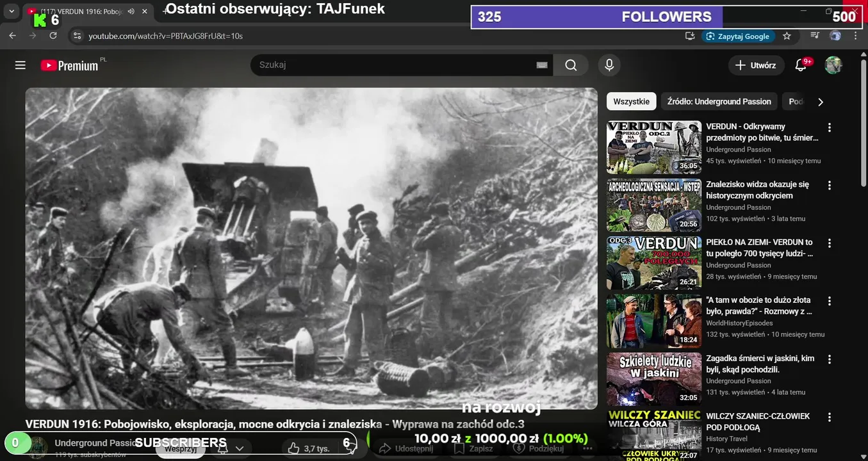Open more options for Zagadka śmierci video
868x461 pixels.
point(830,359)
